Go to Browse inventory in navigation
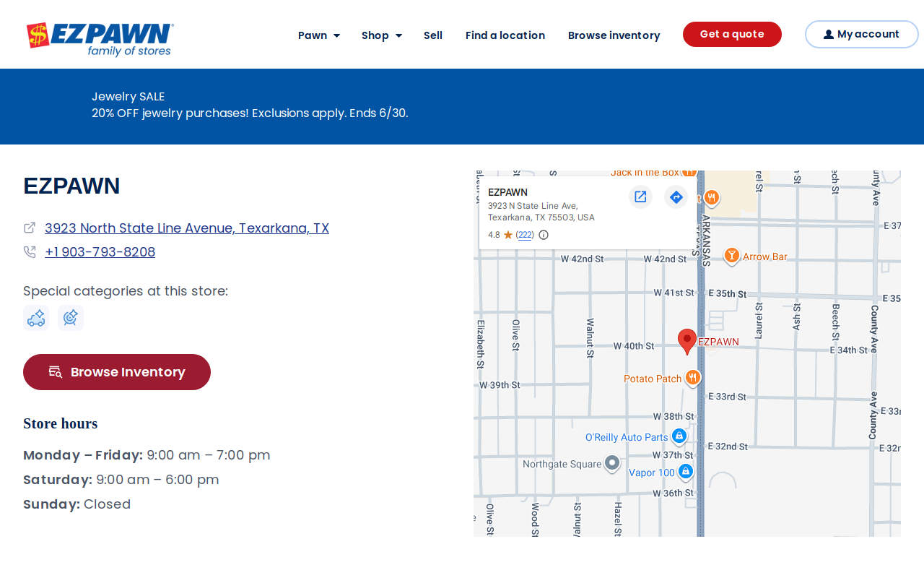The height and width of the screenshot is (578, 924). 614,35
